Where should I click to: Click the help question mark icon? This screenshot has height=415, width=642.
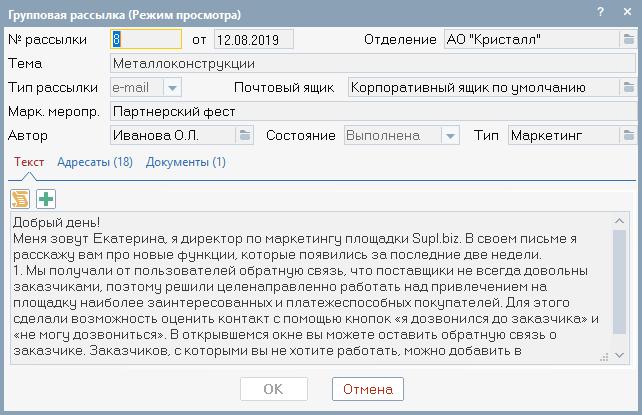tap(600, 12)
